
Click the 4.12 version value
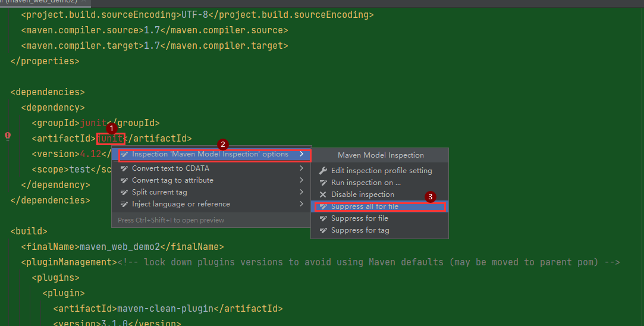(x=91, y=153)
